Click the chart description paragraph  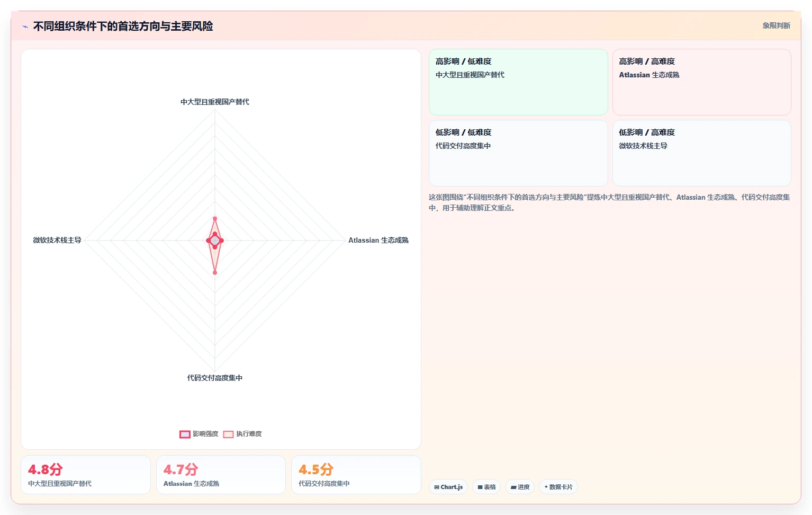609,202
